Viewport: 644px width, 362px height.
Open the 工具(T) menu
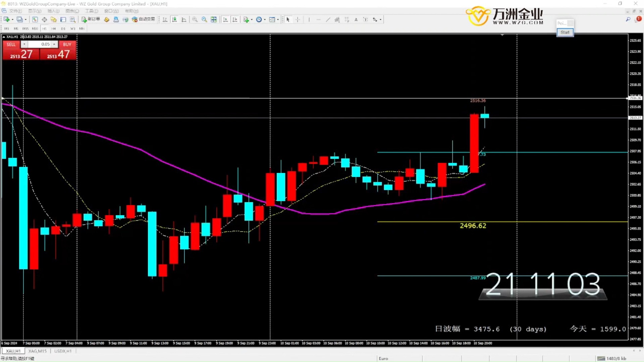(x=92, y=11)
